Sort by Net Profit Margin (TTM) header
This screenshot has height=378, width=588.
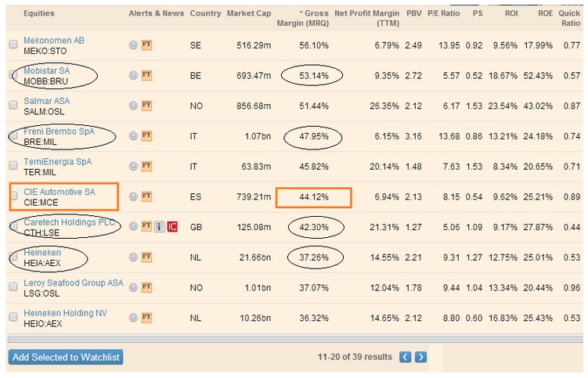click(x=366, y=18)
